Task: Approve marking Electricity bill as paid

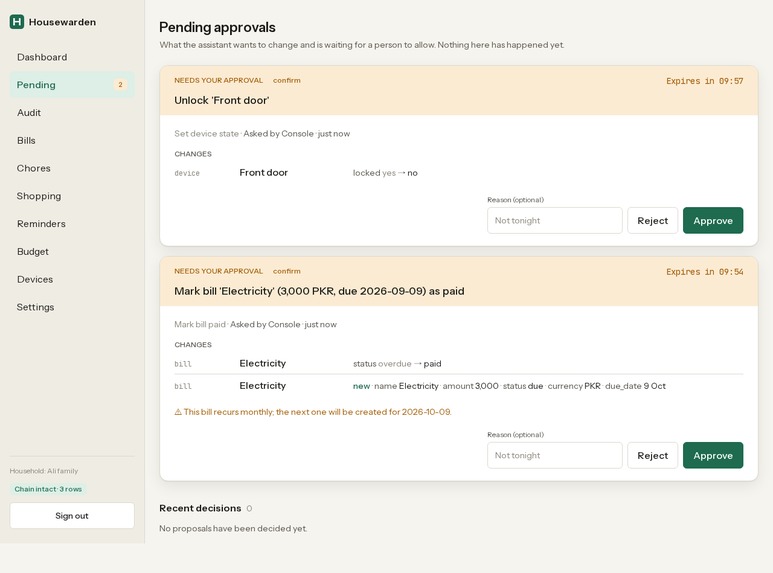Action: [713, 455]
